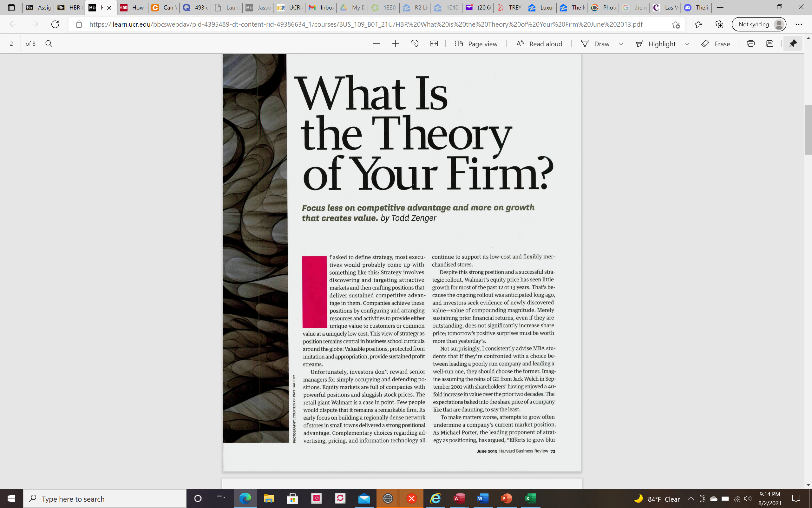Toggle the pin toolbar button
Viewport: 812px width, 508px height.
(x=793, y=44)
